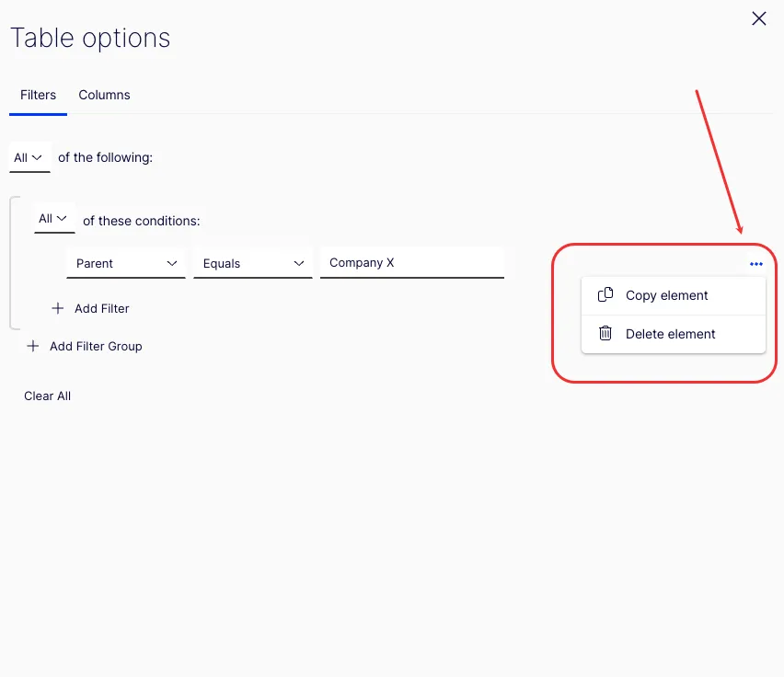Click the chevron arrow in the Equals field
Screen dimensions: 784x677
pyautogui.click(x=299, y=263)
